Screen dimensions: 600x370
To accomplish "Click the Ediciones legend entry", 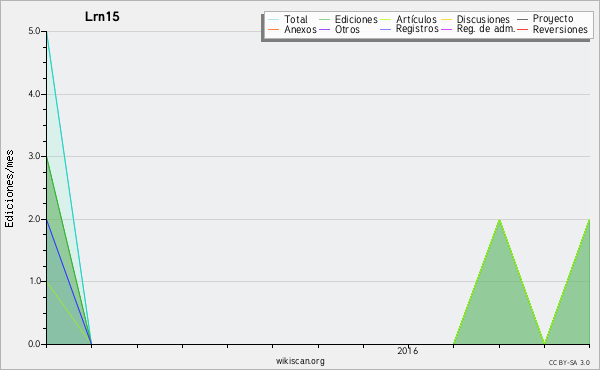I will [x=348, y=19].
